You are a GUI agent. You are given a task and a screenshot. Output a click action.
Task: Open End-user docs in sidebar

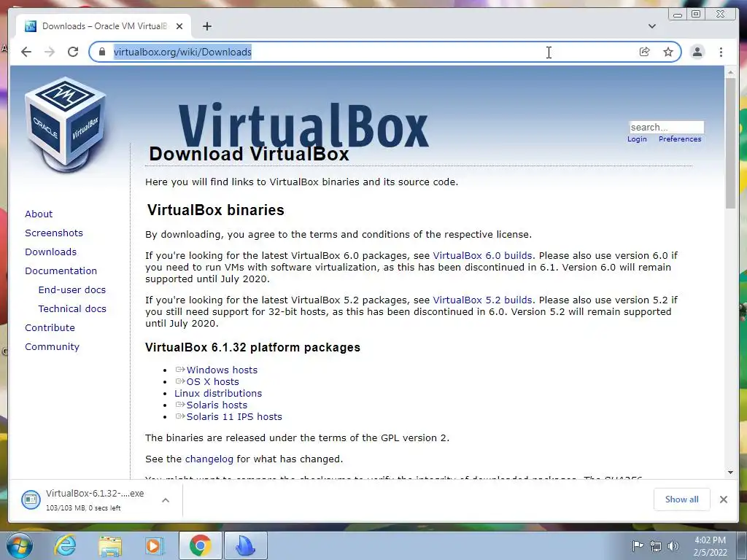pyautogui.click(x=72, y=290)
